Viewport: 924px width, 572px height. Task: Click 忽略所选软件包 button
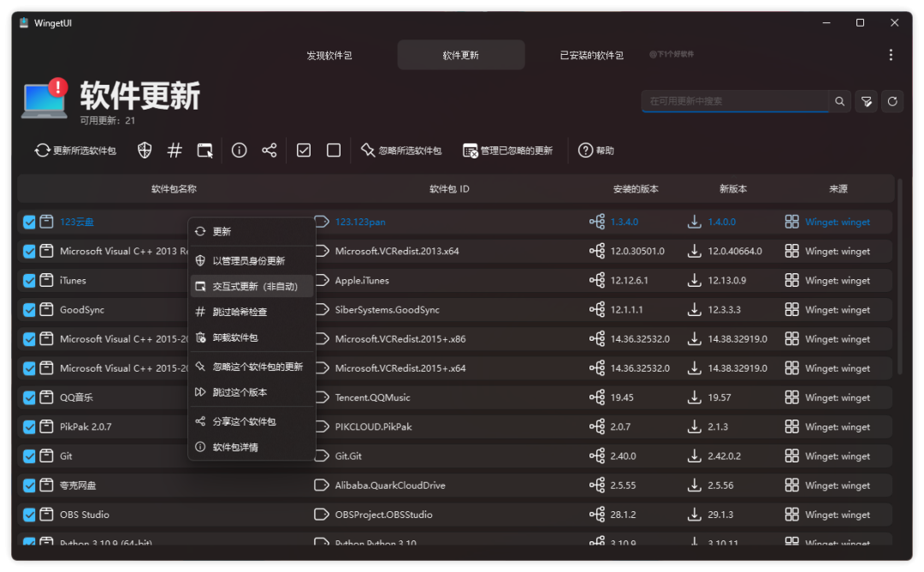[x=401, y=151]
